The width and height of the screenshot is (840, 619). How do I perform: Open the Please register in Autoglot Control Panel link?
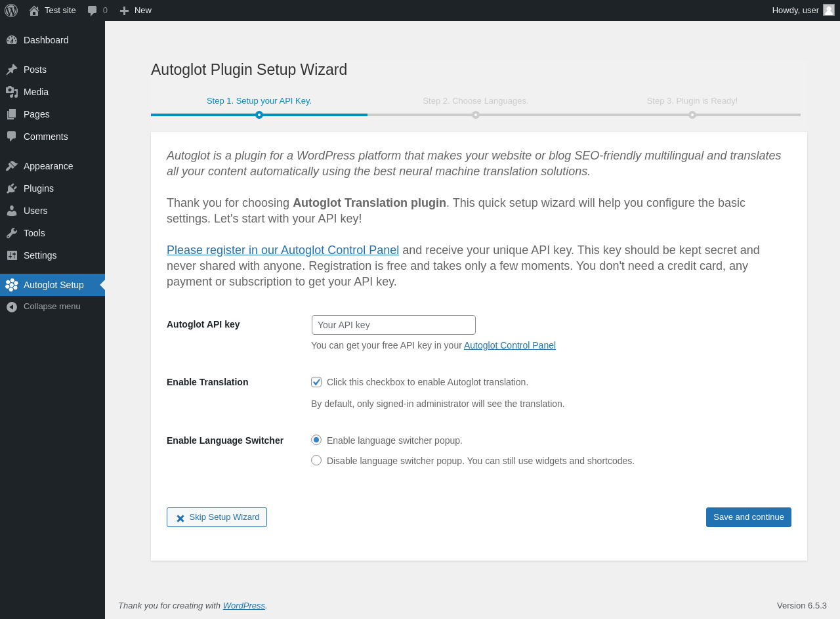283,250
